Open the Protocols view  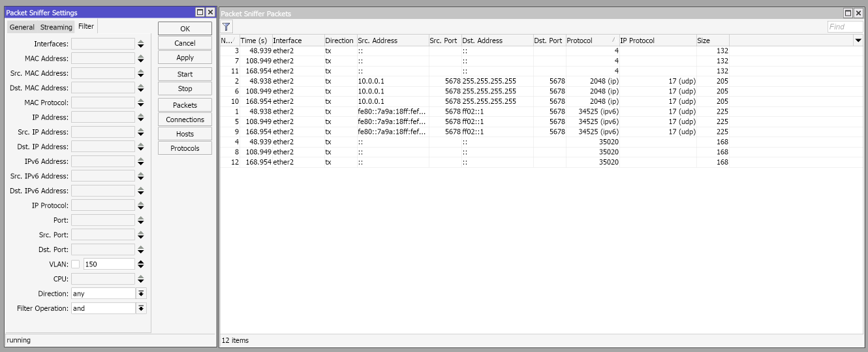point(185,148)
